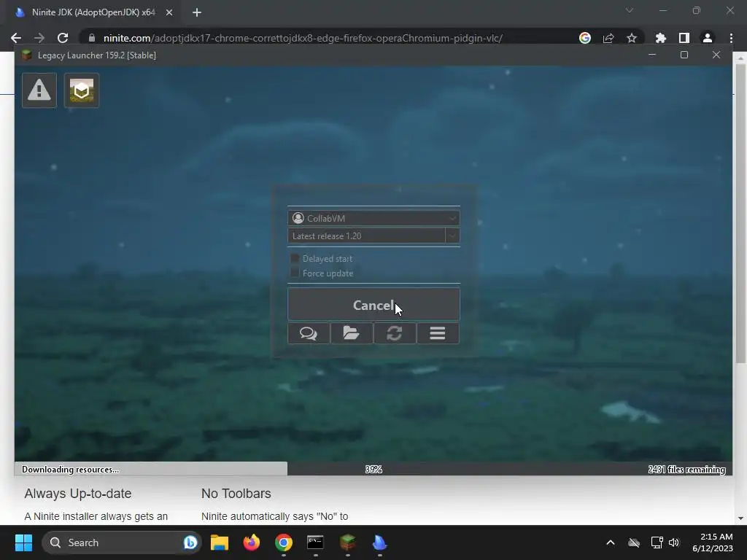Open the CollabVM account dropdown
Viewport: 747px width, 560px height.
tap(373, 218)
